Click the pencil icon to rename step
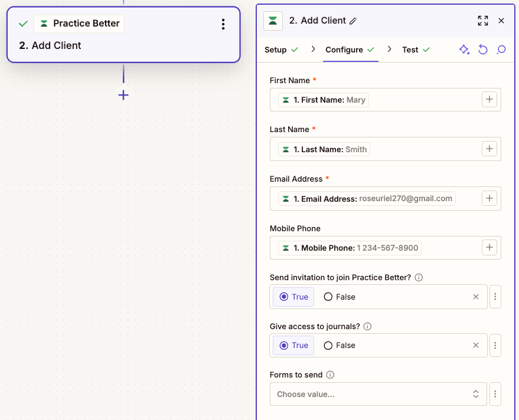The height and width of the screenshot is (420, 519). 353,21
